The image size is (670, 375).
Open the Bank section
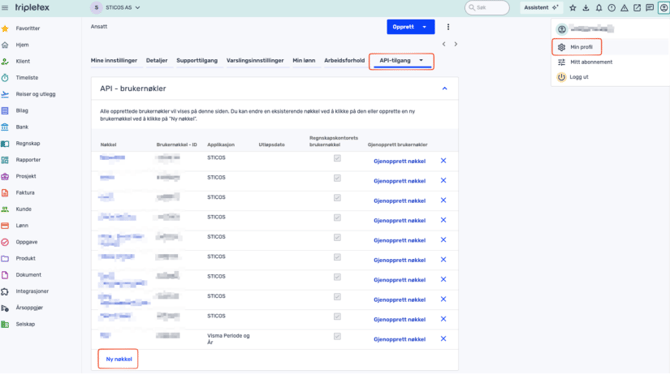[22, 127]
